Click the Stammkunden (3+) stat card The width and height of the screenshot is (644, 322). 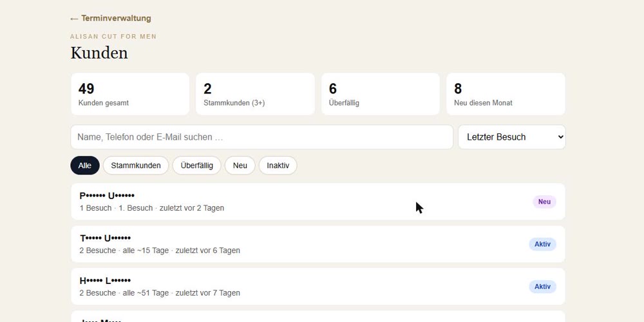(256, 94)
